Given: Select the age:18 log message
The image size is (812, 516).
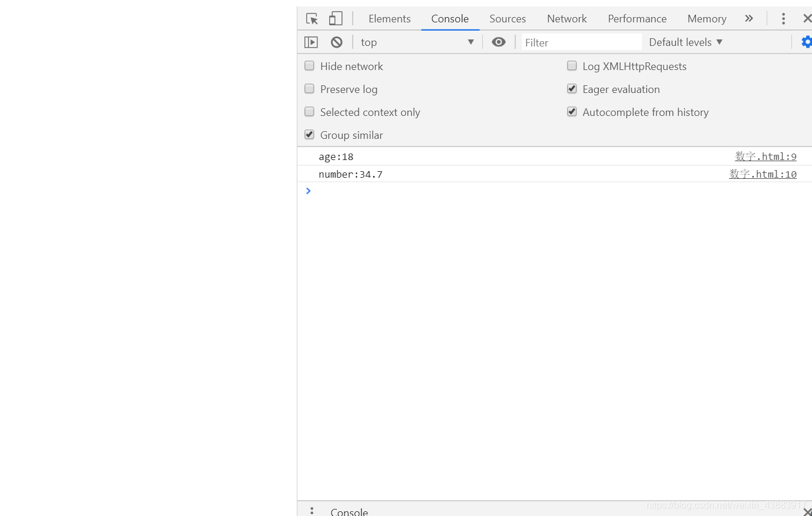Looking at the screenshot, I should (x=336, y=157).
